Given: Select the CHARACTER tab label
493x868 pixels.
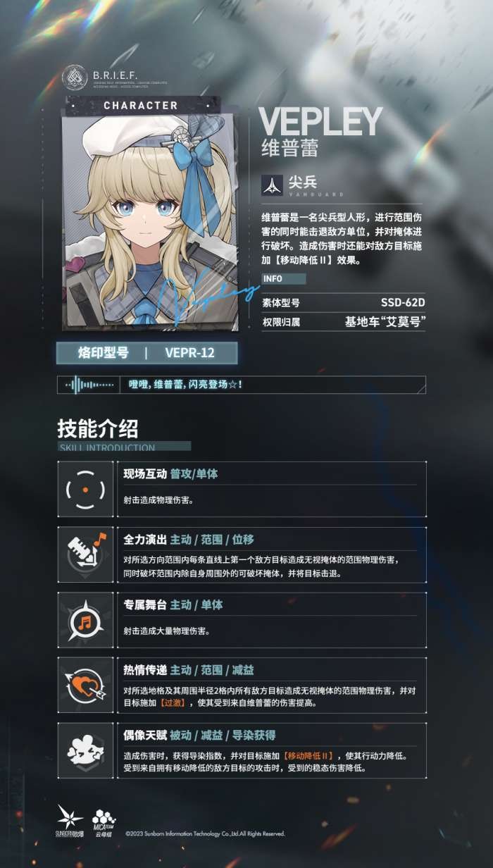Looking at the screenshot, I should [140, 105].
